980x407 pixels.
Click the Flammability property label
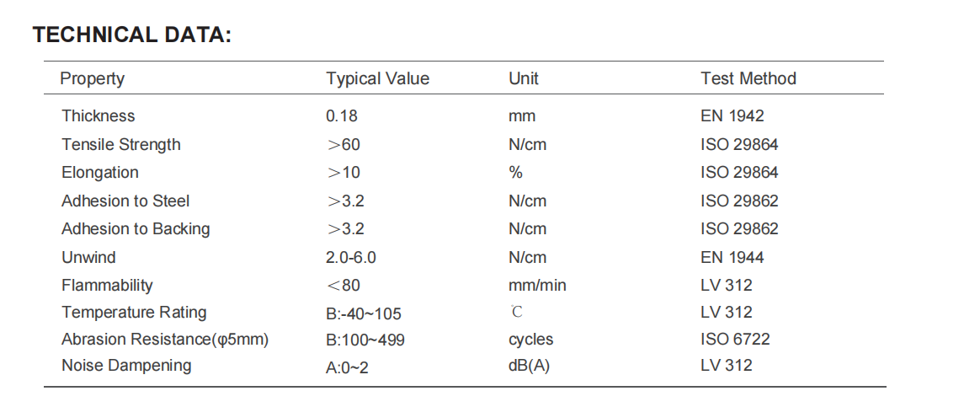click(x=107, y=286)
